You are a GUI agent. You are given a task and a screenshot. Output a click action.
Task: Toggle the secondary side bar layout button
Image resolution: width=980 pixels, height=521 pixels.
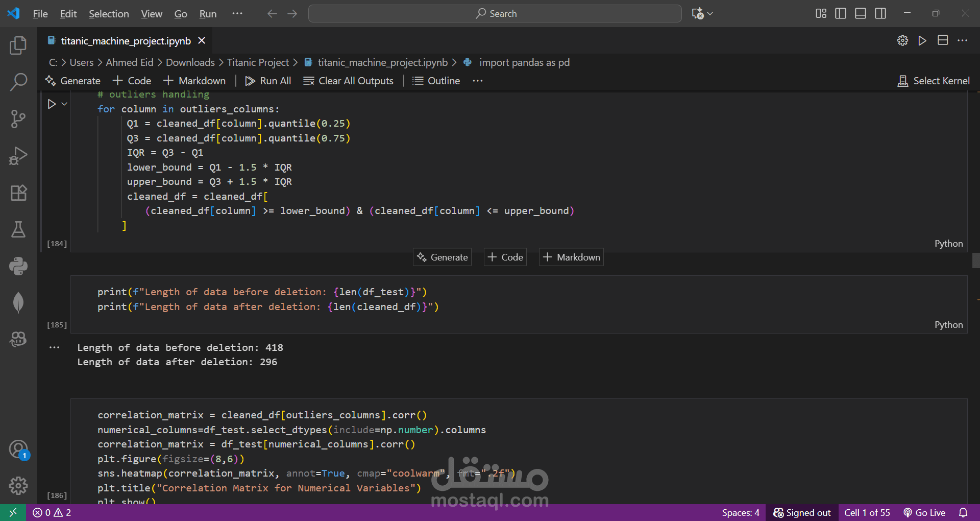pos(880,13)
